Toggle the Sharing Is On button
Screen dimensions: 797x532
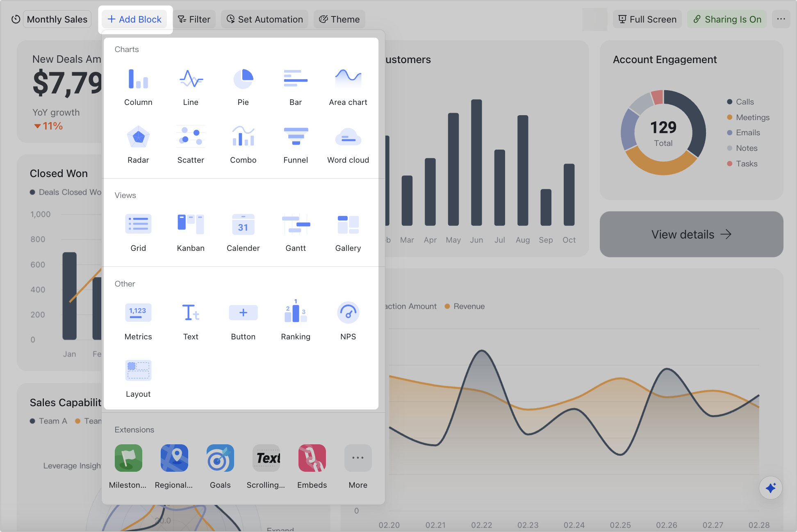click(727, 19)
